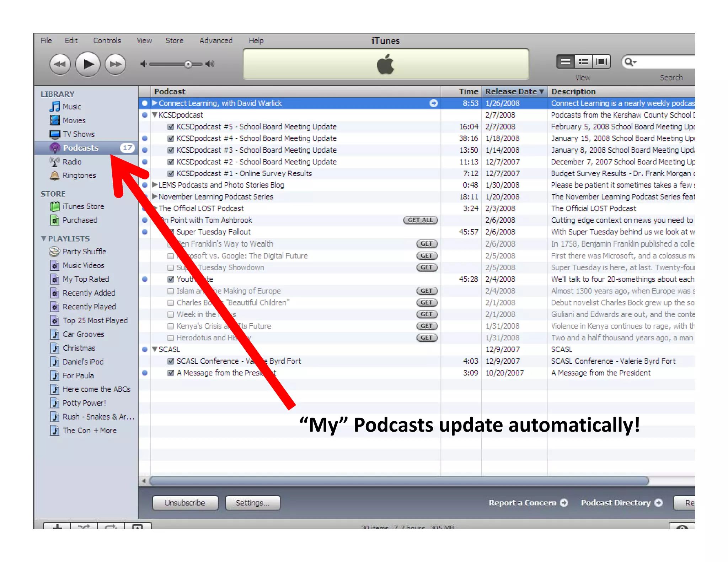Click the rewind/previous track button
The width and height of the screenshot is (728, 562).
click(x=60, y=64)
